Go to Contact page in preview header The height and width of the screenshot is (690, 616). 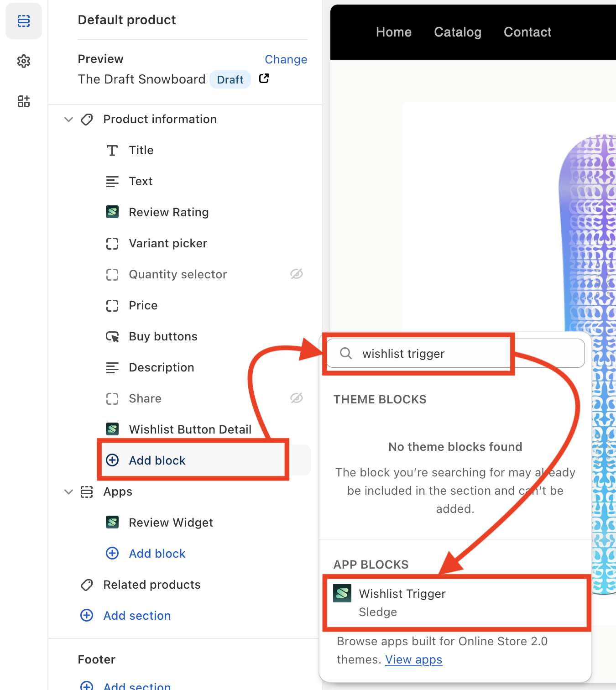[527, 32]
